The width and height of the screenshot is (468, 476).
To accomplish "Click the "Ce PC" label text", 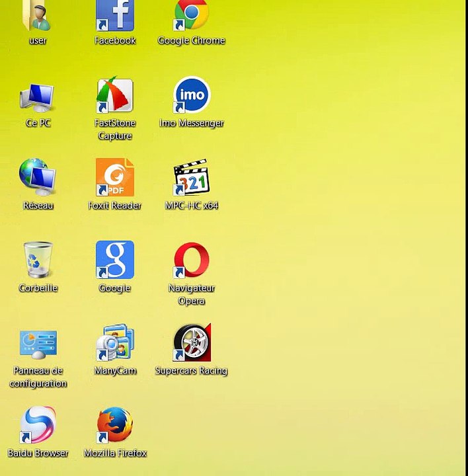I will (38, 123).
